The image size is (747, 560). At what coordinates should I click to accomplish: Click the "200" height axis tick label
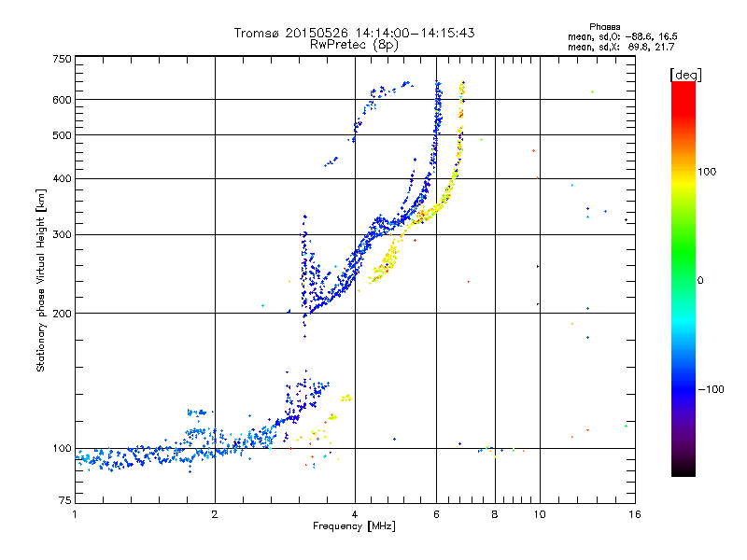click(62, 314)
